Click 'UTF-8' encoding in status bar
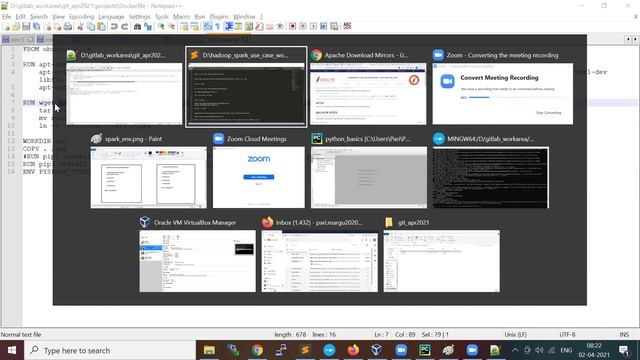This screenshot has width=640, height=360. tap(567, 335)
